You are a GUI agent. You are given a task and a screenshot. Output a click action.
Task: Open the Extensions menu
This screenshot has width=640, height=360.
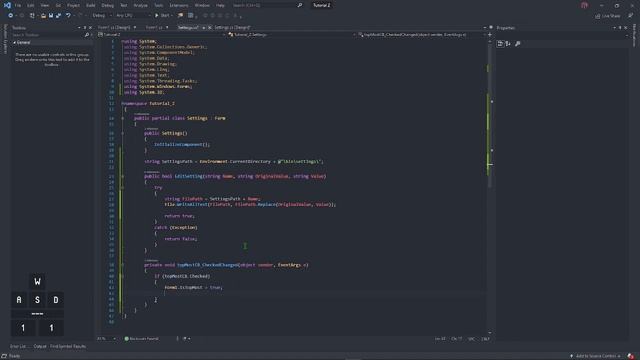coord(179,5)
